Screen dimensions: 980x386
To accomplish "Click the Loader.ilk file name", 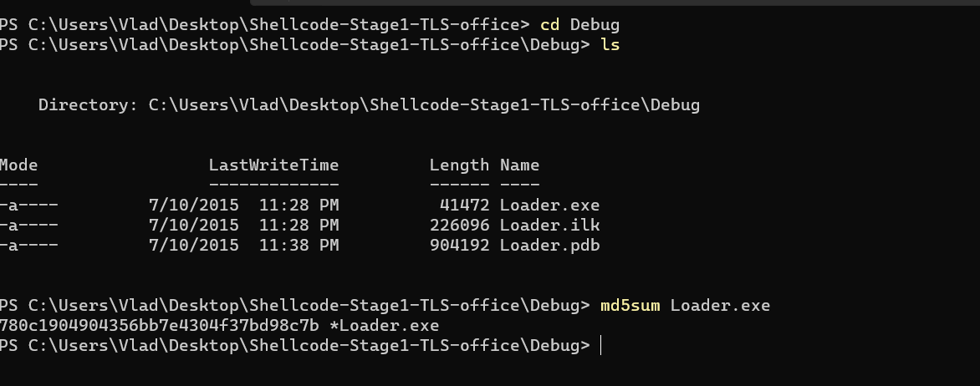I will pos(549,225).
